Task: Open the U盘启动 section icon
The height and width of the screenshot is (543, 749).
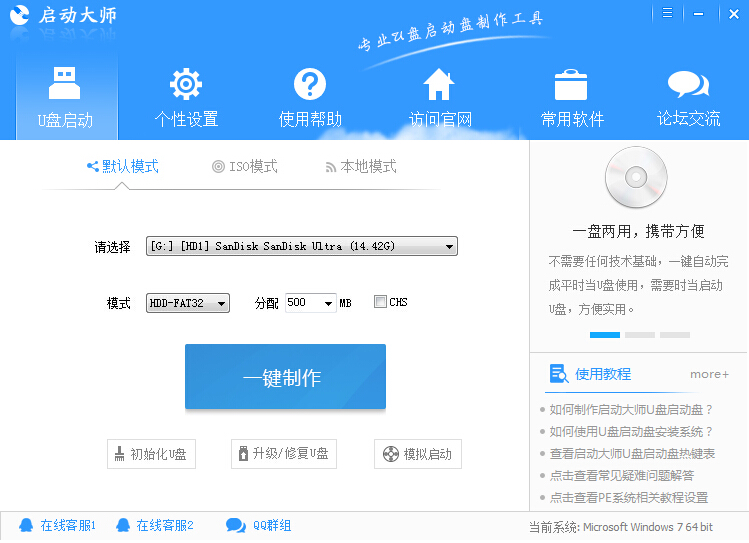Action: pos(64,83)
